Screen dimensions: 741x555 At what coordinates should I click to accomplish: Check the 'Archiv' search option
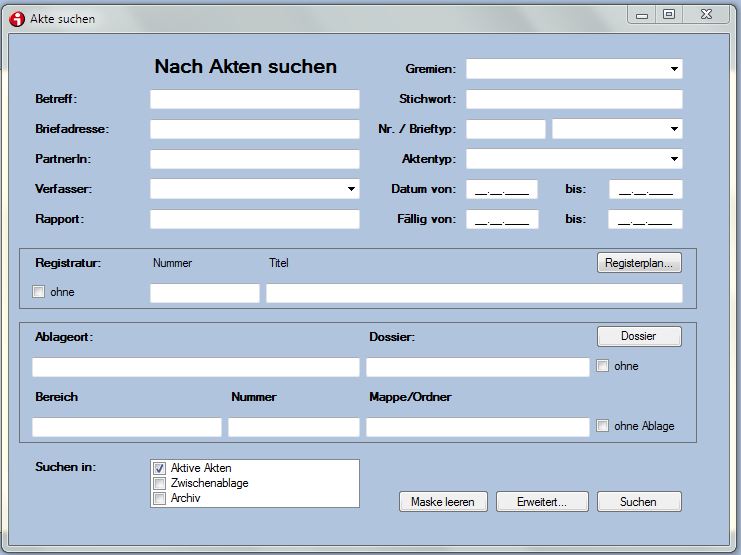pyautogui.click(x=159, y=498)
